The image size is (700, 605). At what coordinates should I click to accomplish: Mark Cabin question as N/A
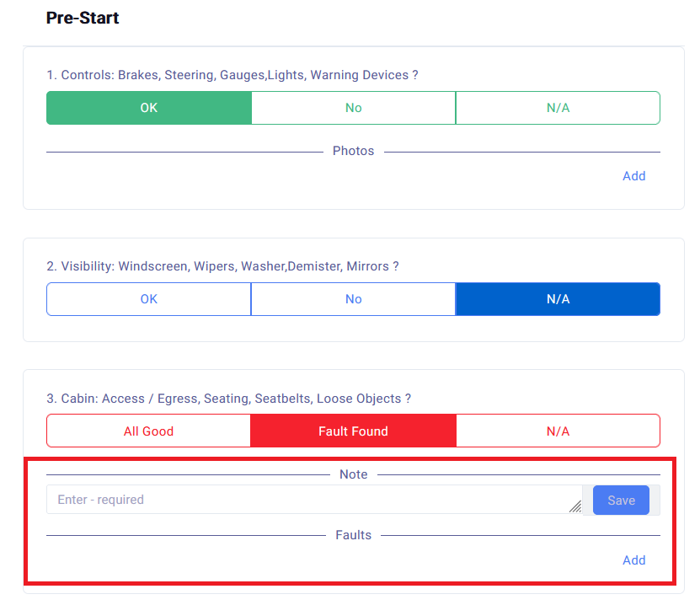tap(558, 431)
